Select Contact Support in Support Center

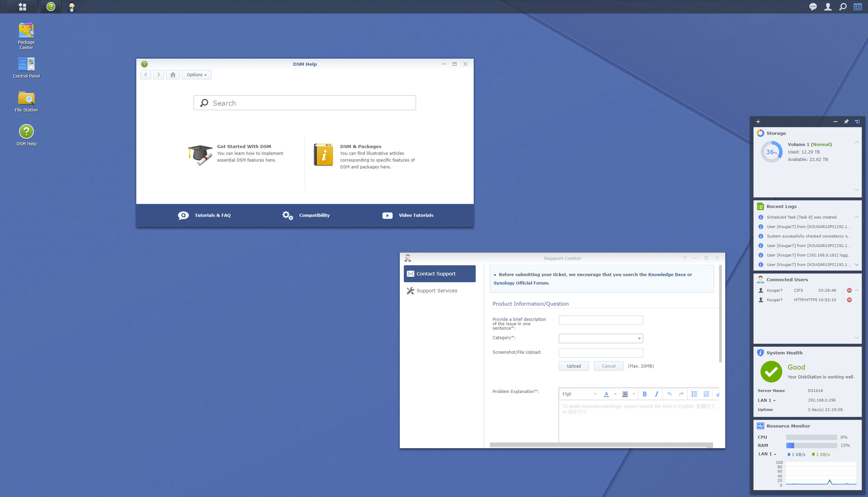coord(440,274)
